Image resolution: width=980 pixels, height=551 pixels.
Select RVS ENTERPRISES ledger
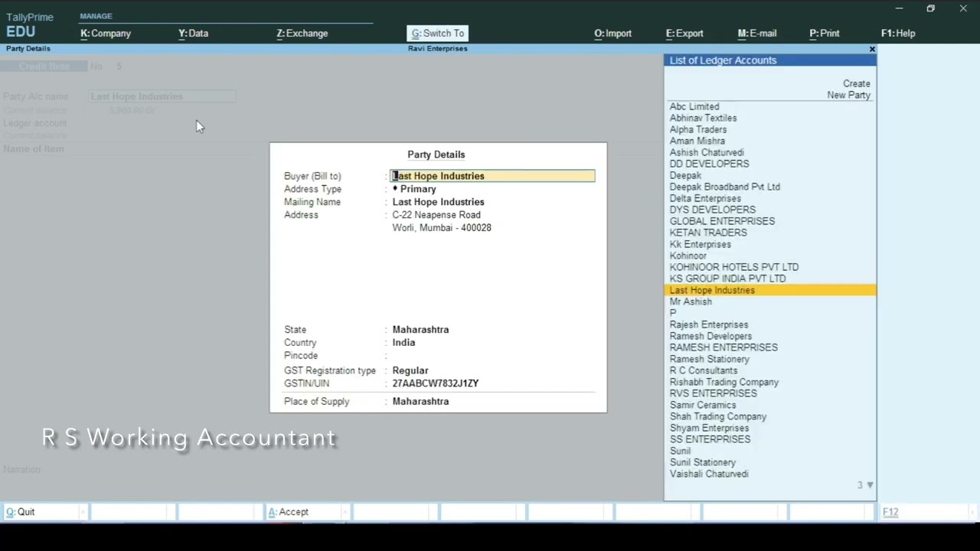click(713, 393)
